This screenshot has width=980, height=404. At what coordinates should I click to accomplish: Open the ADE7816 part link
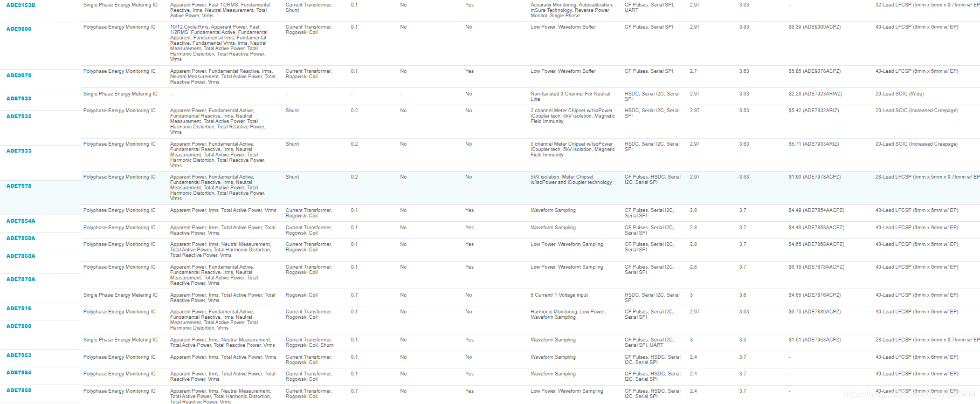click(19, 309)
